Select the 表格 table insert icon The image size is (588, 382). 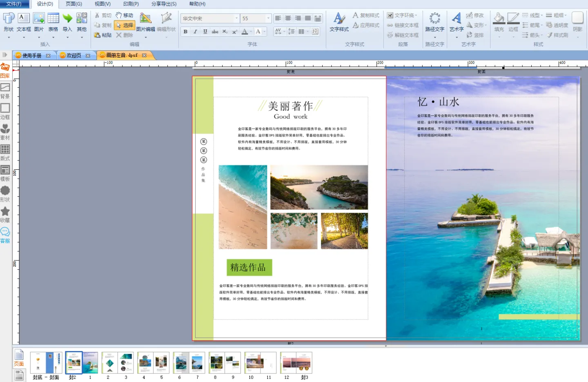(53, 19)
